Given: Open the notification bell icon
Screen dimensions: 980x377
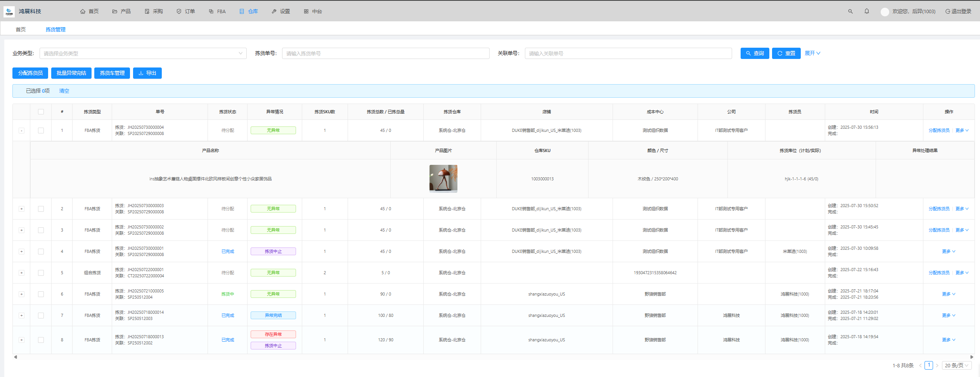Looking at the screenshot, I should point(866,12).
